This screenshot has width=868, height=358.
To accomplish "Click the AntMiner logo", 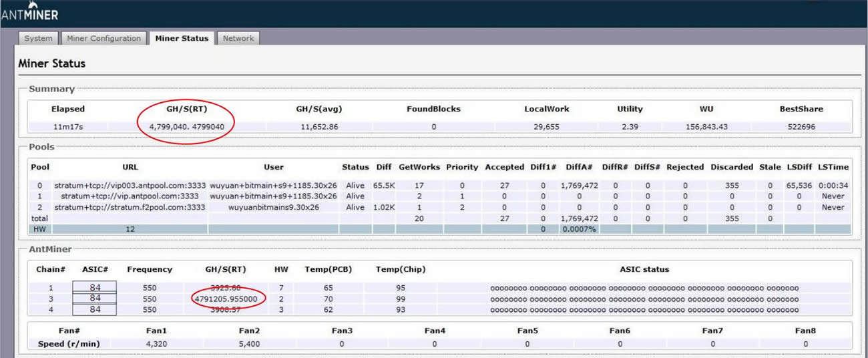I will point(30,13).
